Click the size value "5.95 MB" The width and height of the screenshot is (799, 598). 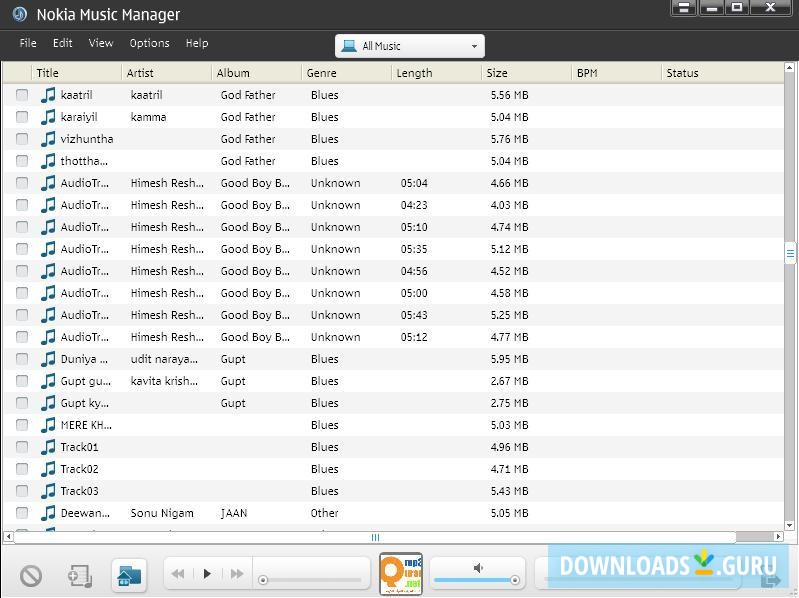[510, 359]
